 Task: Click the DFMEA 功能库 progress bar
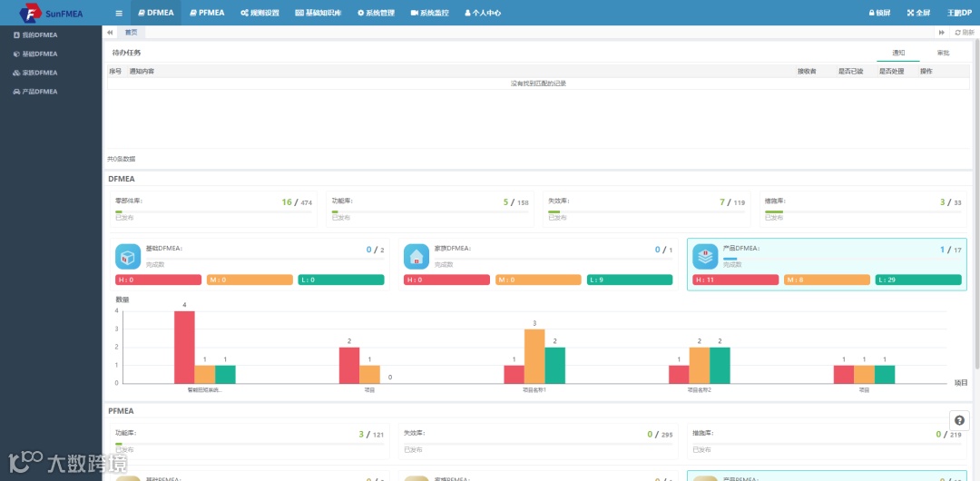pyautogui.click(x=430, y=212)
